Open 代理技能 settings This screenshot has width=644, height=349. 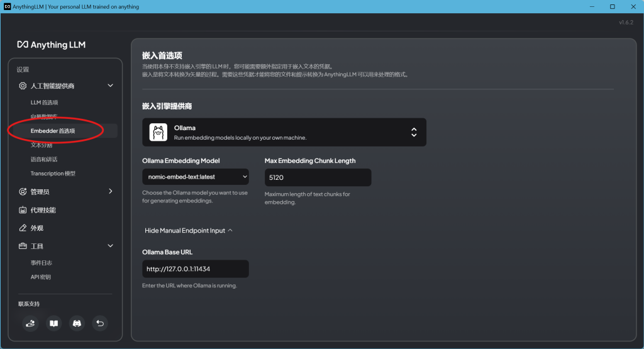coord(43,210)
